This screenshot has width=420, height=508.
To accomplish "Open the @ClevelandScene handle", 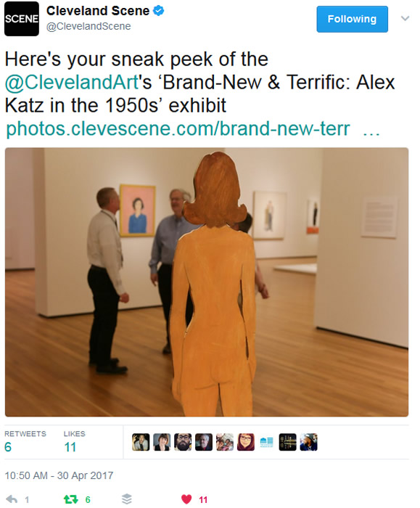I will 88,26.
